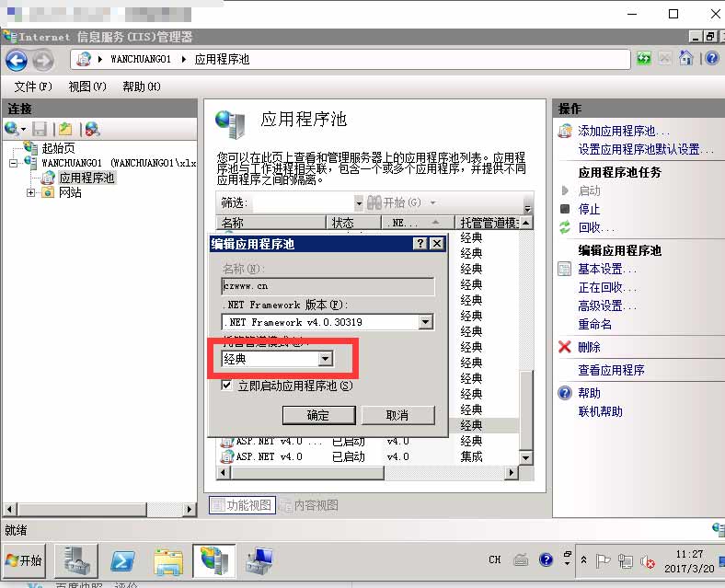This screenshot has width=725, height=588.
Task: Click the 帮助 action link
Action: click(x=589, y=394)
